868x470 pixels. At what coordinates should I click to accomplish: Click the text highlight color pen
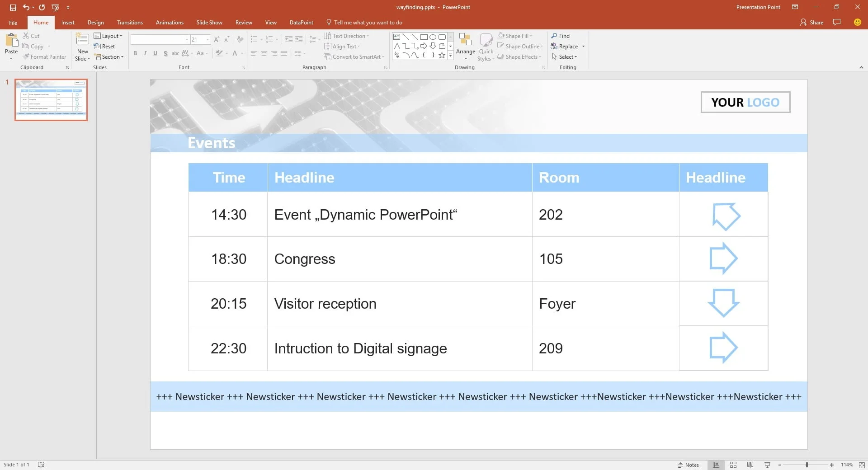(219, 53)
